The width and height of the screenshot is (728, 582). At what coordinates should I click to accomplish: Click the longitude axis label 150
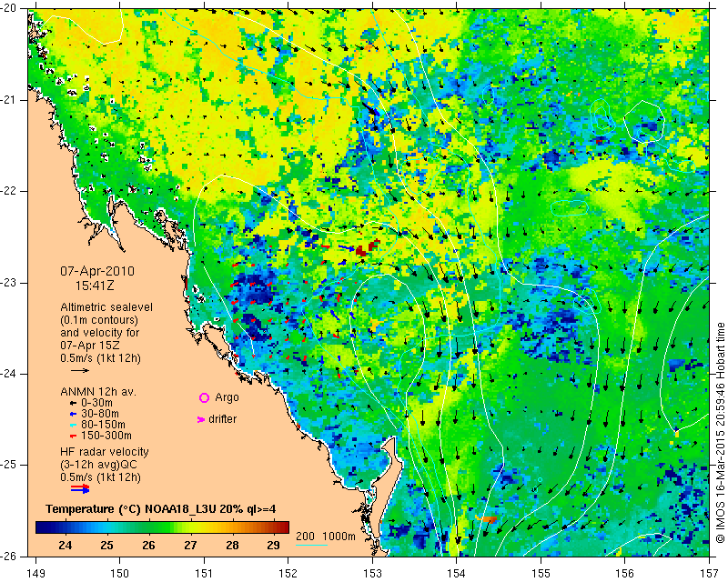[120, 573]
